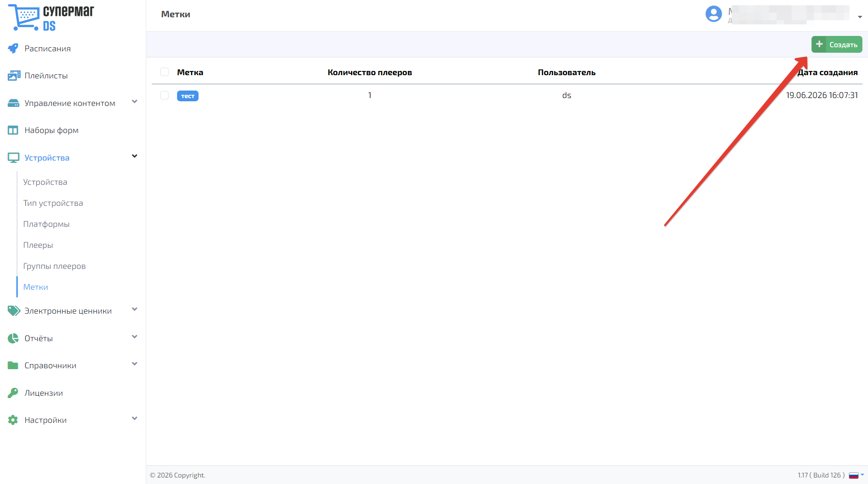Open the Плееры submenu item
The image size is (868, 484).
pos(38,245)
